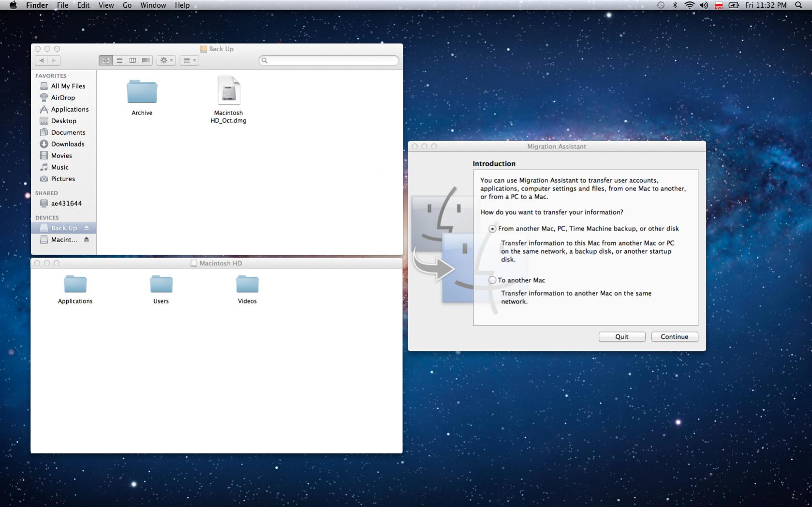Select shared computer ae431644
The height and width of the screenshot is (507, 812).
coord(63,203)
